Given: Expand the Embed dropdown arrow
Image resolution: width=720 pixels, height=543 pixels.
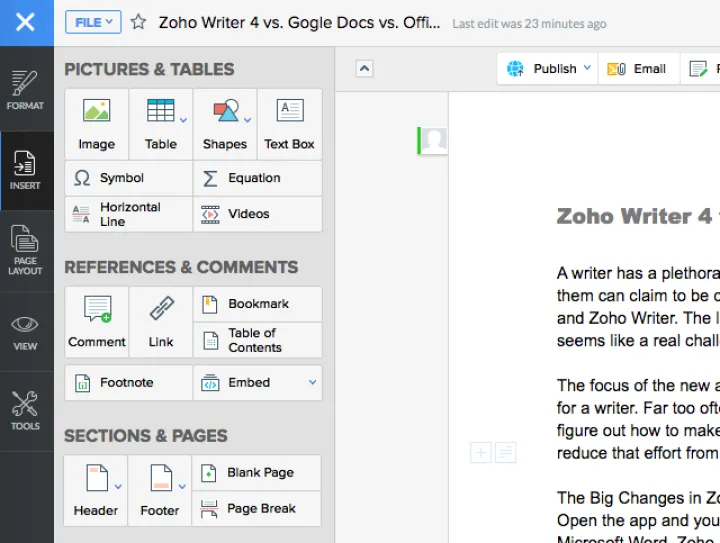Looking at the screenshot, I should click(312, 382).
